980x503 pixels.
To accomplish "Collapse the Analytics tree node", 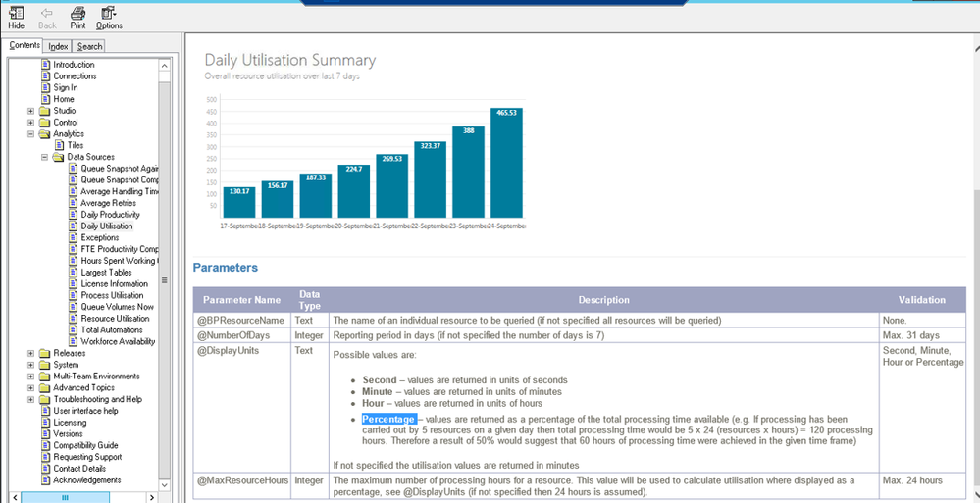I will 31,134.
